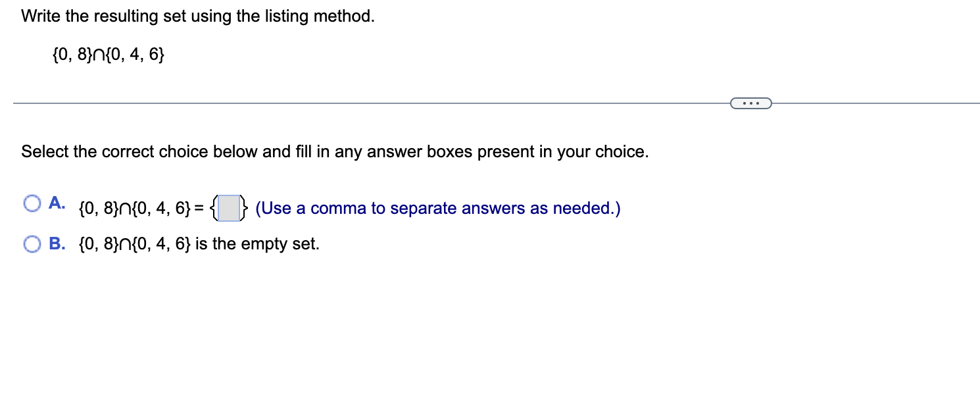Click the 'Write the resulting set' heading
This screenshot has width=980, height=404.
tap(198, 15)
